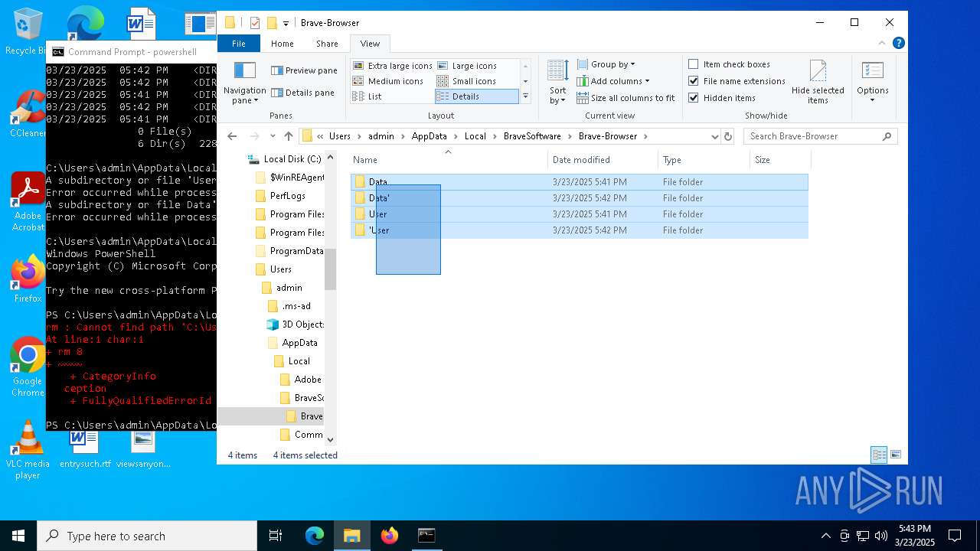Screen dimensions: 980x551
Task: Click in Search Brave-Browser field
Action: pyautogui.click(x=813, y=136)
